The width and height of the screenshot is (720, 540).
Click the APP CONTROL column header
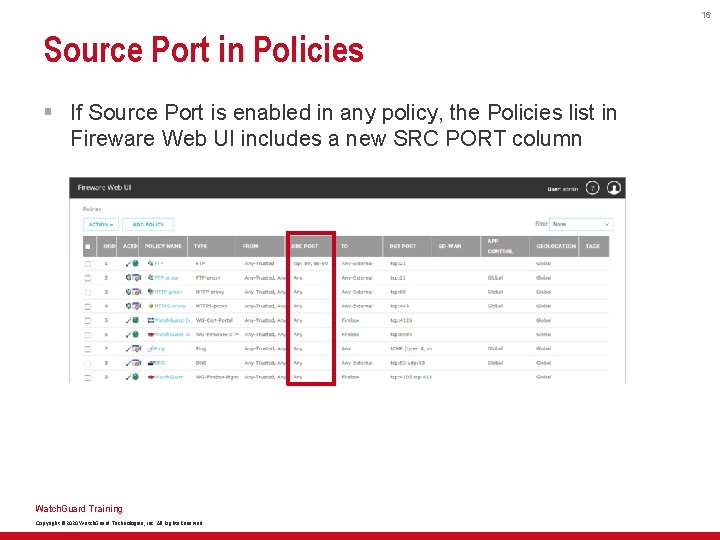[505, 246]
